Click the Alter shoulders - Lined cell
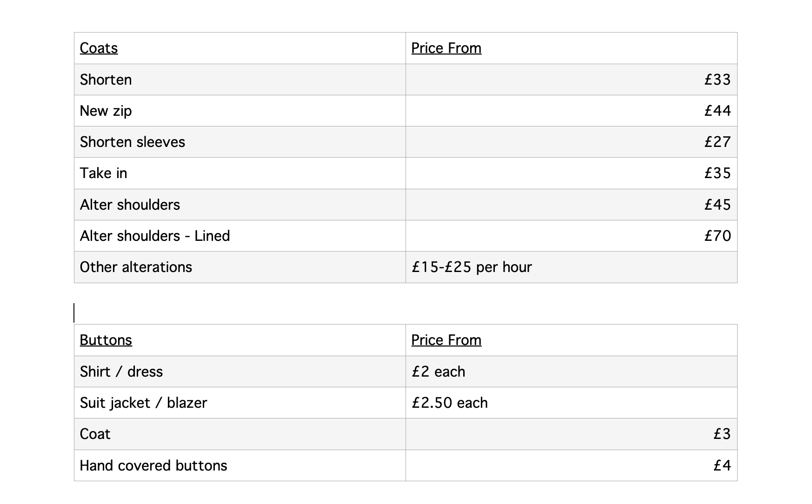Screen dimensions: 812x504 (240, 236)
